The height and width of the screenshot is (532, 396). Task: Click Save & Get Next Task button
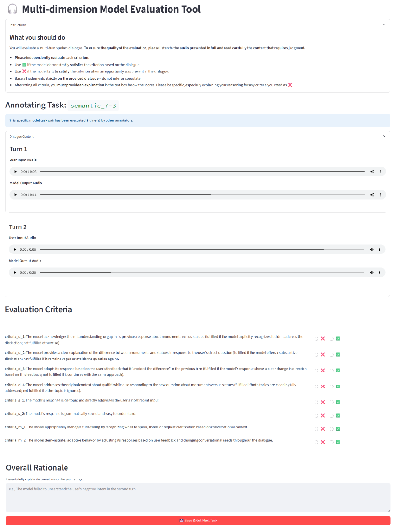[x=198, y=520]
